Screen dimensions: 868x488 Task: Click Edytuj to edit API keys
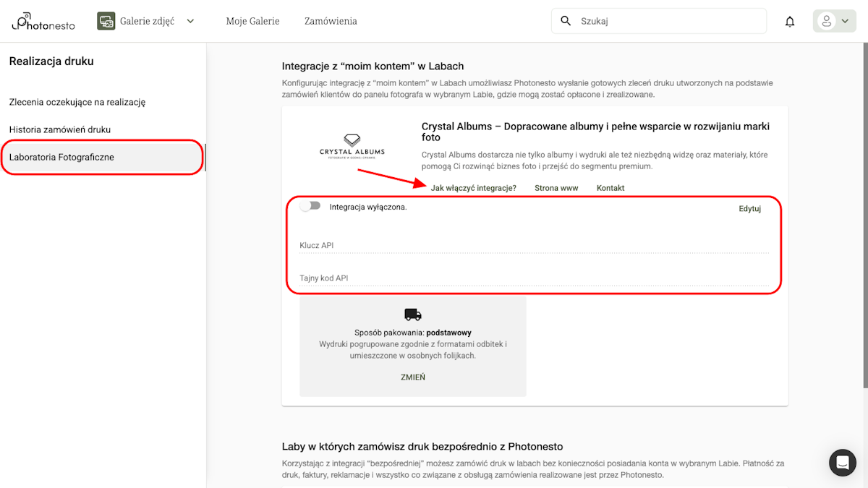(x=749, y=208)
